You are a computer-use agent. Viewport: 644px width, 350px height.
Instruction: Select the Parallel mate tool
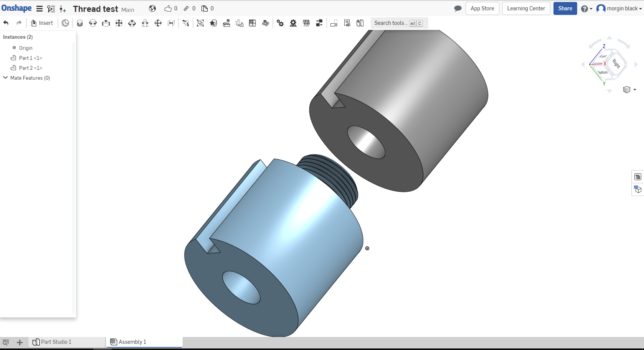click(x=171, y=23)
